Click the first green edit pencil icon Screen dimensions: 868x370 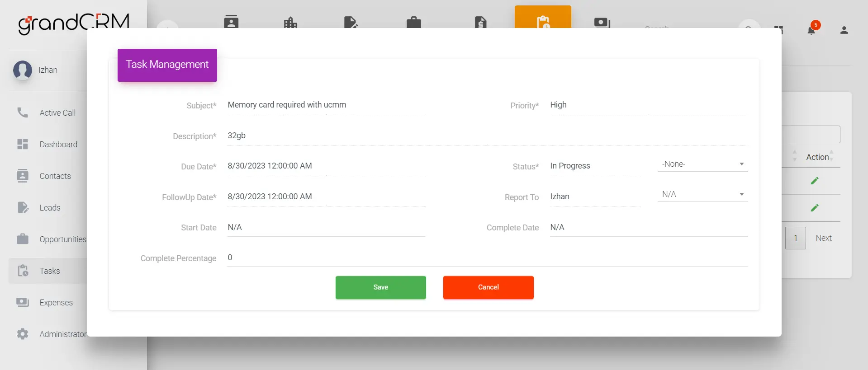click(815, 181)
